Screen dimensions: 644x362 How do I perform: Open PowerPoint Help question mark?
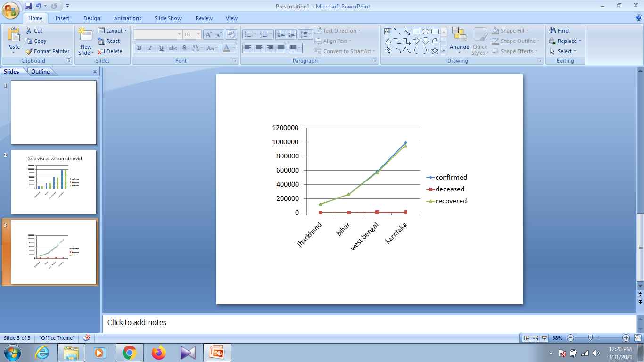639,17
